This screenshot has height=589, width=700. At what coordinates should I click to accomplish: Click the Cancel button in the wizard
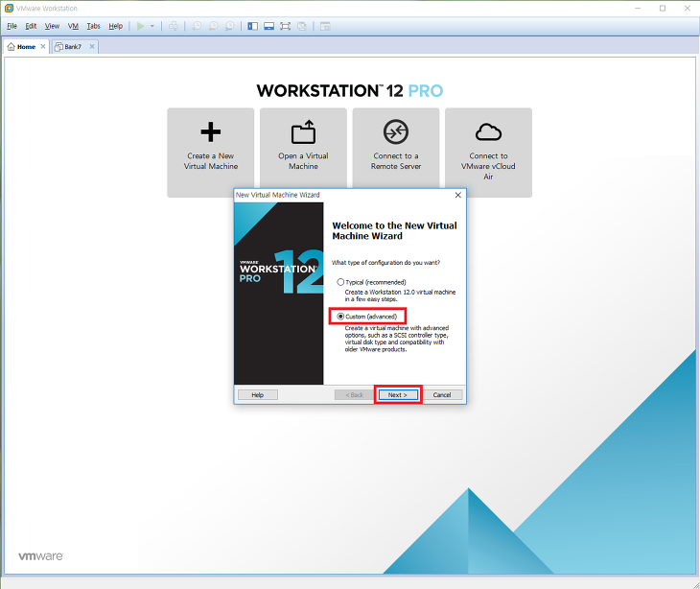442,395
